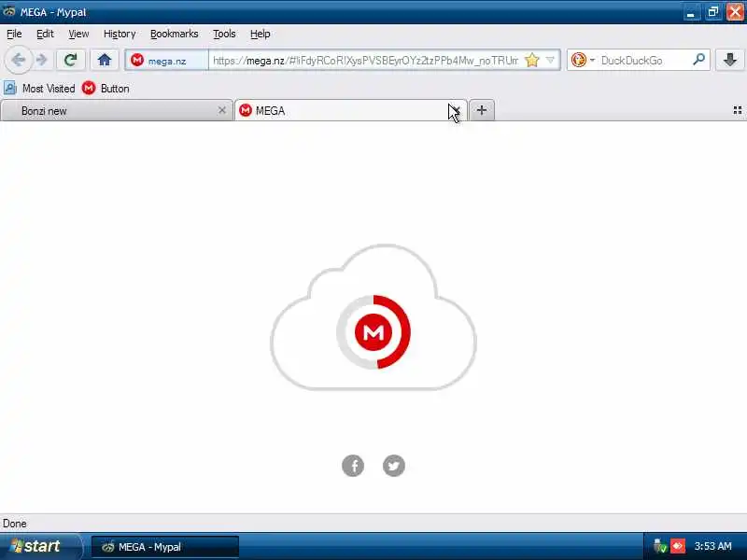
Task: Close the MEGA tab
Action: pyautogui.click(x=456, y=110)
